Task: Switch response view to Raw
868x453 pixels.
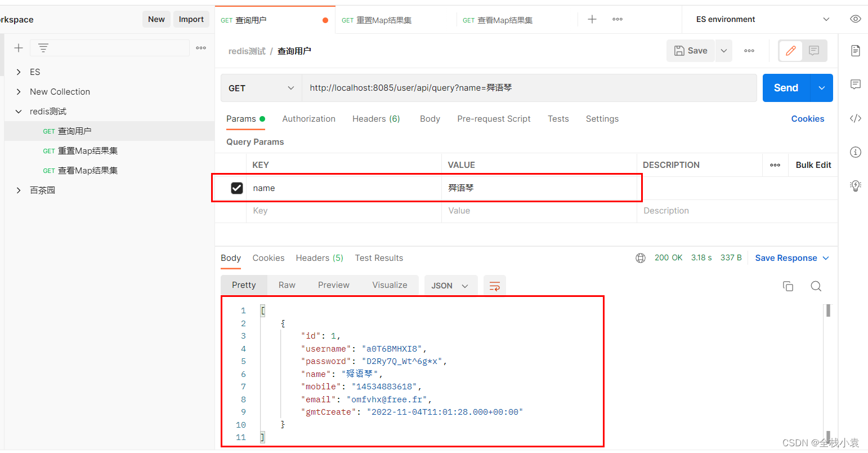Action: 287,285
